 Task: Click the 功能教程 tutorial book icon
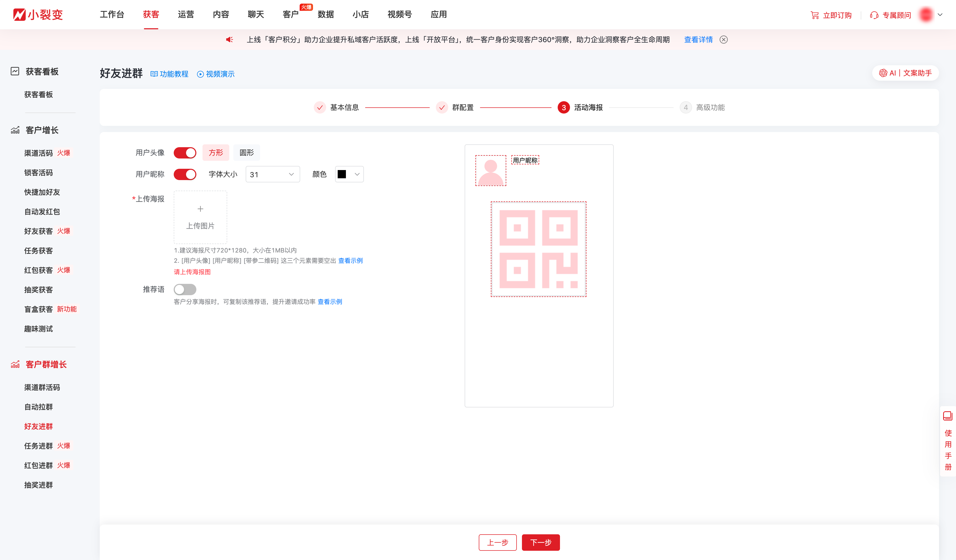pos(154,74)
